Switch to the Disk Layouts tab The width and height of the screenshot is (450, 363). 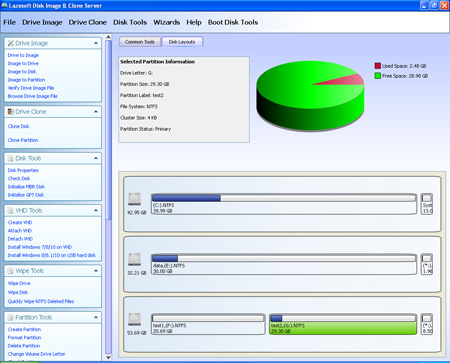coord(182,42)
